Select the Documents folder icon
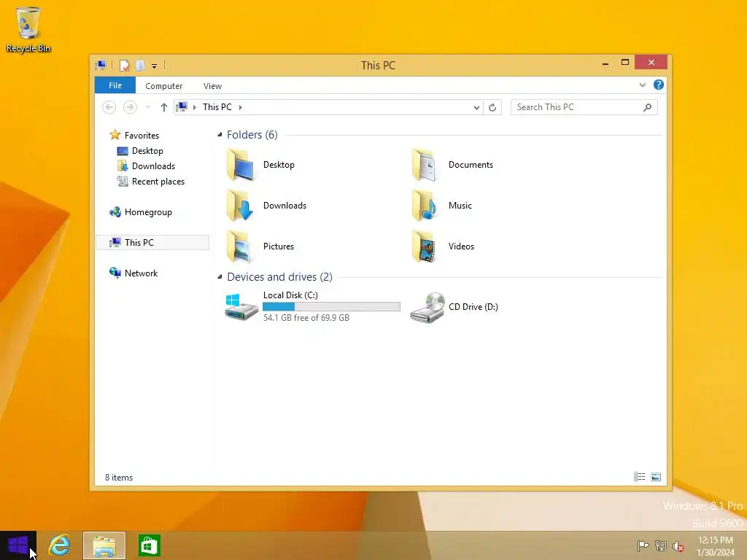The width and height of the screenshot is (747, 560). tap(425, 165)
